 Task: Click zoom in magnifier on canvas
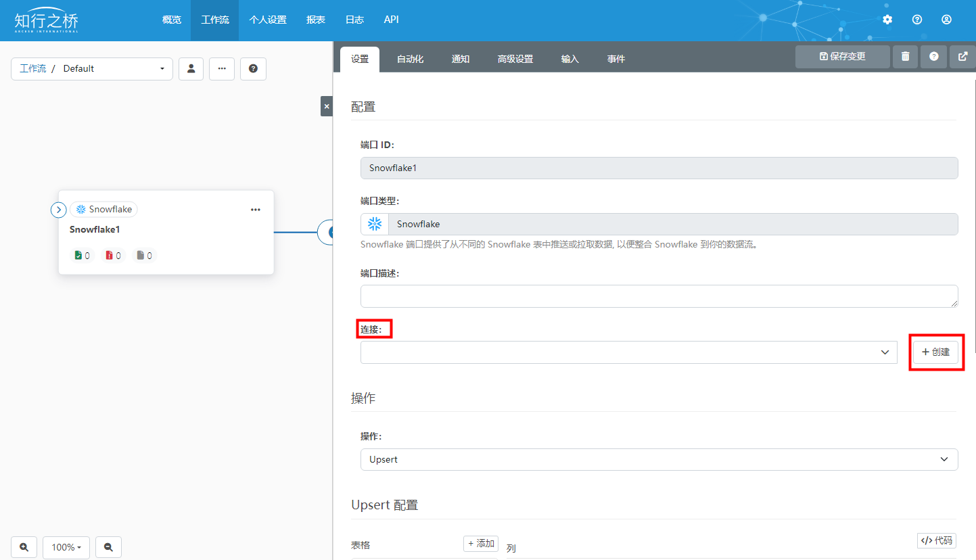(24, 547)
